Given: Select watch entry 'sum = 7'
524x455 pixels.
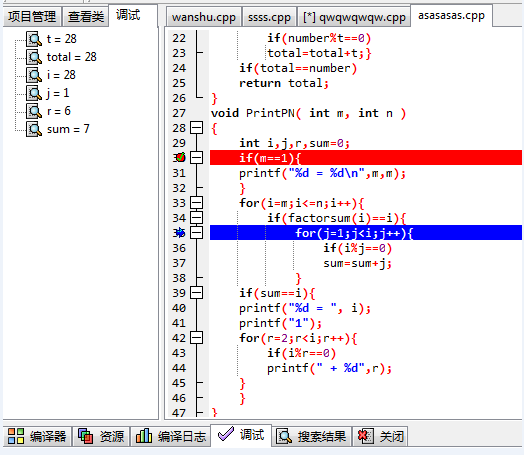Looking at the screenshot, I should pos(68,129).
